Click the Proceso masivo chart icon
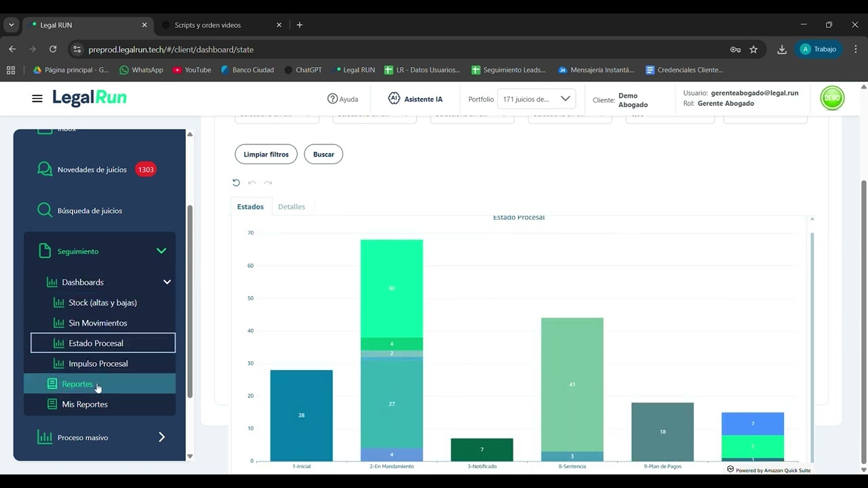Screen dimensions: 868x488 click(45, 437)
